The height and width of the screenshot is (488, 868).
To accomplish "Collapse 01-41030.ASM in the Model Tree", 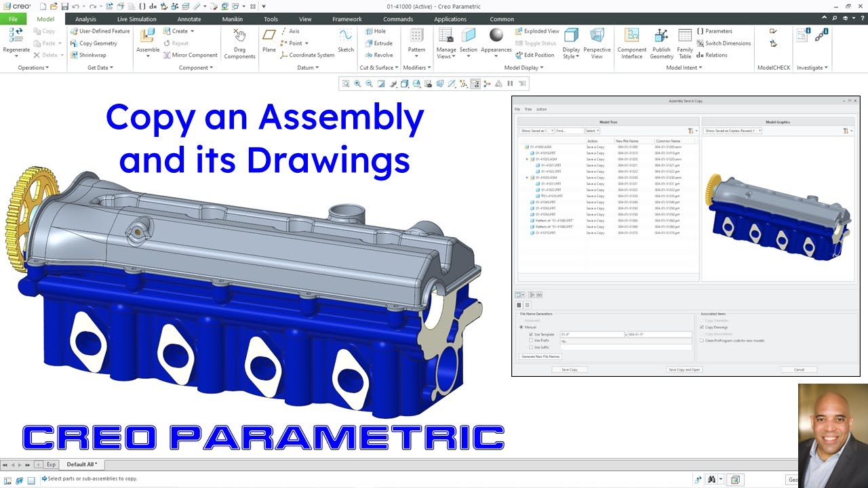I will pos(527,178).
